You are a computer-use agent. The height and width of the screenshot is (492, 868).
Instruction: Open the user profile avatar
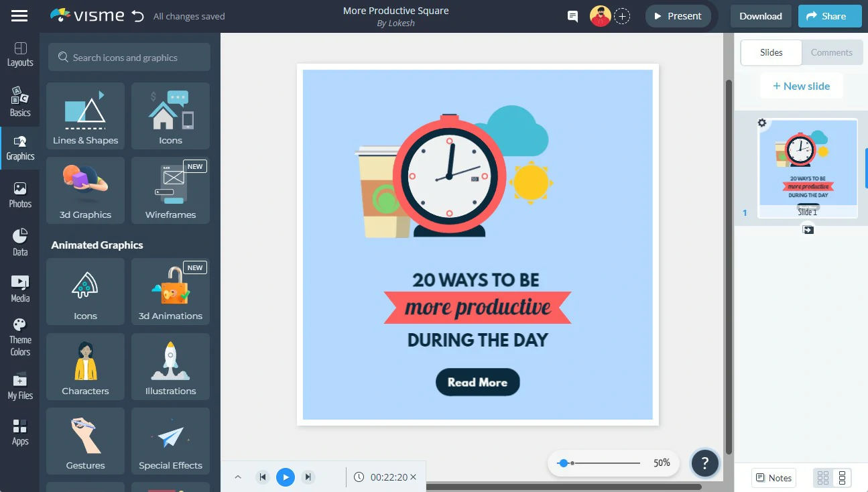(600, 16)
